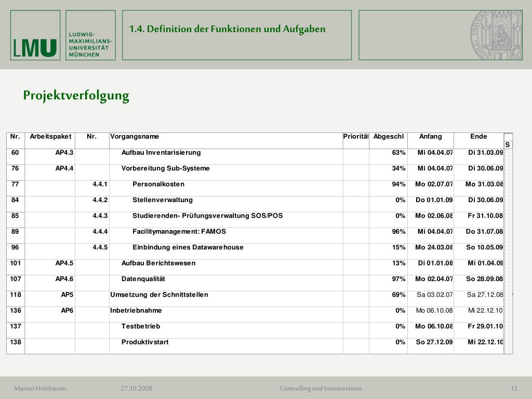Select the 'Datenqualität' task name

pyautogui.click(x=143, y=279)
